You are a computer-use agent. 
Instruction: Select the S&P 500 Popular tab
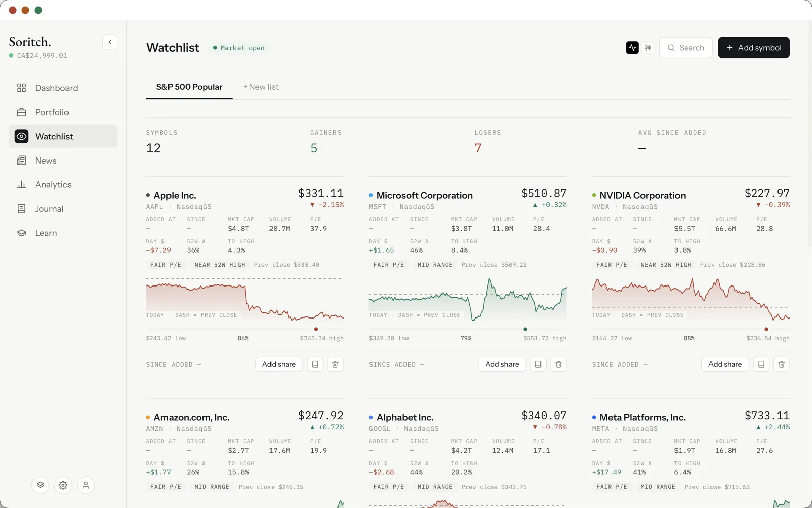(189, 87)
